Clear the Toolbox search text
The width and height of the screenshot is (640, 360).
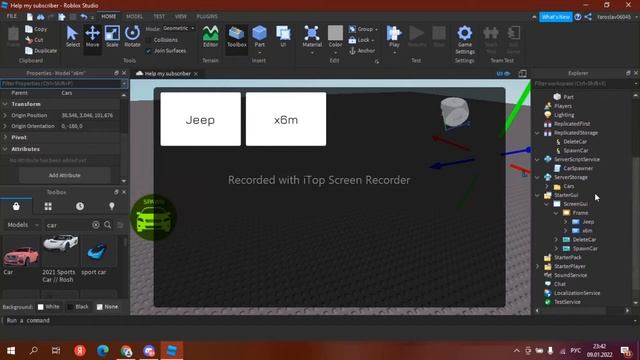[x=96, y=225]
